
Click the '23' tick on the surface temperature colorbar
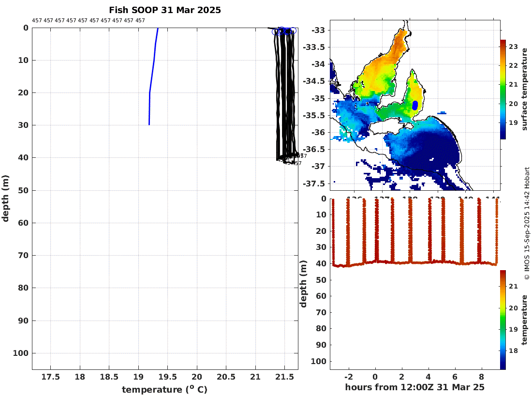click(x=513, y=46)
